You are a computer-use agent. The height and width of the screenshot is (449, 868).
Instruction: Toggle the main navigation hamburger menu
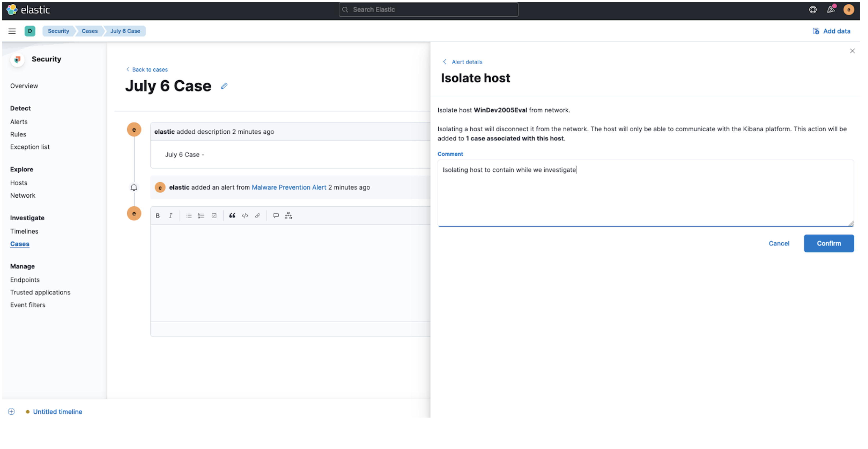[12, 31]
